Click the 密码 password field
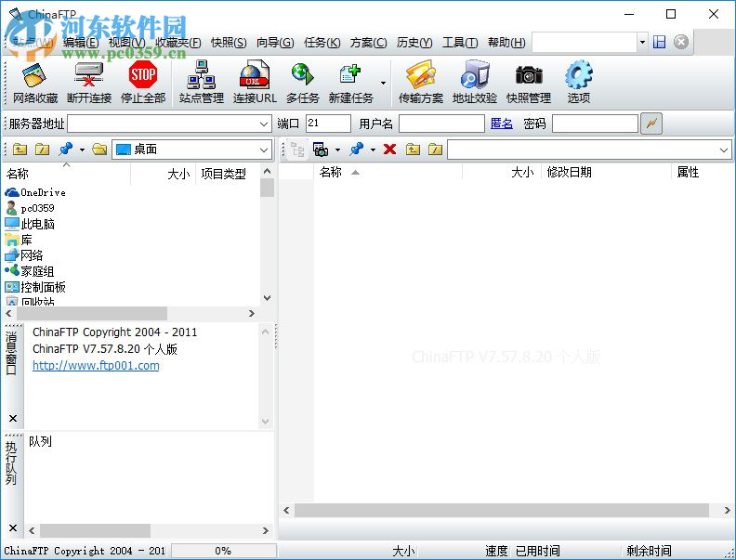 (x=595, y=124)
